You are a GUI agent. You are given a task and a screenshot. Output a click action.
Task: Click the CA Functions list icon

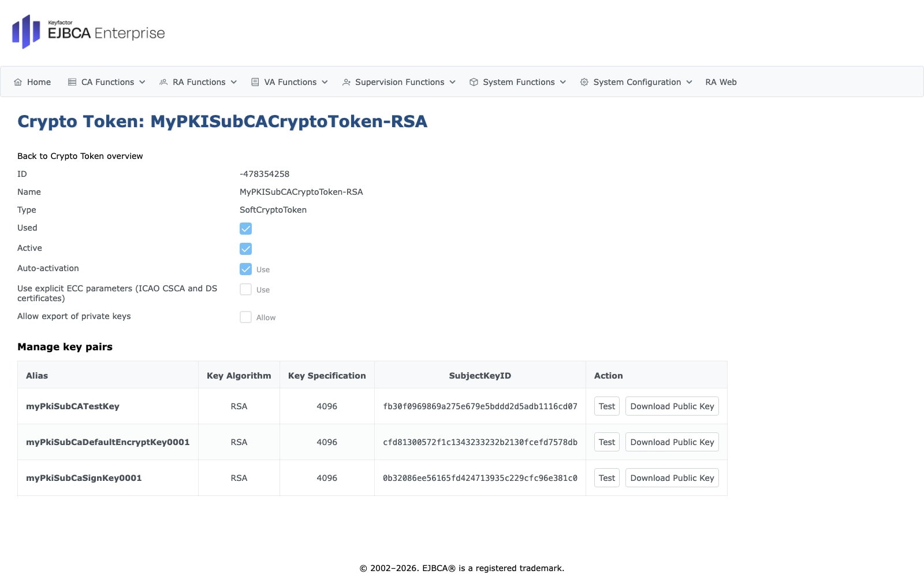(x=72, y=82)
